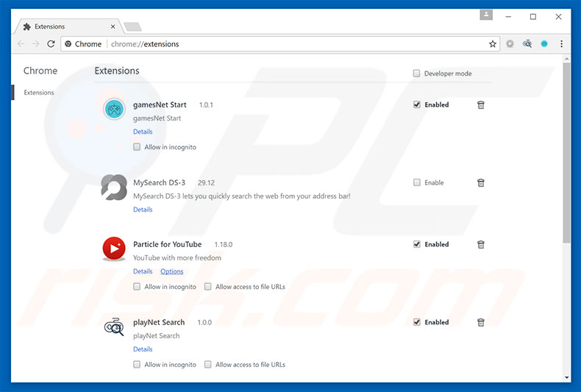Viewport: 581px width, 392px height.
Task: Click the Chrome heading in sidebar
Action: (40, 71)
